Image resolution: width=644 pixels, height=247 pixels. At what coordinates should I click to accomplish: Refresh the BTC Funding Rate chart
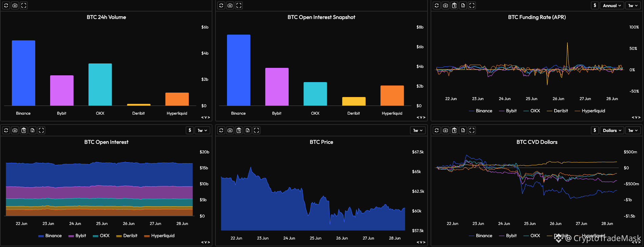[x=437, y=5]
